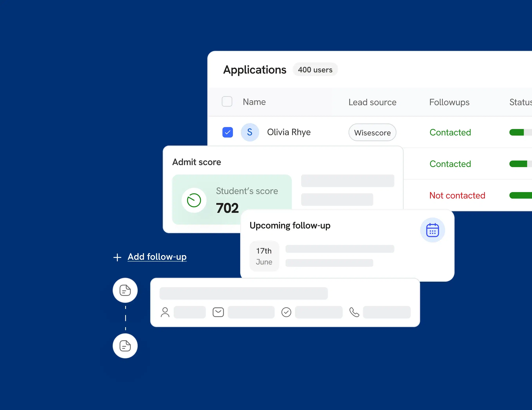This screenshot has width=532, height=410.
Task: Click the circled checkmark icon in follow-up card
Action: pos(286,312)
